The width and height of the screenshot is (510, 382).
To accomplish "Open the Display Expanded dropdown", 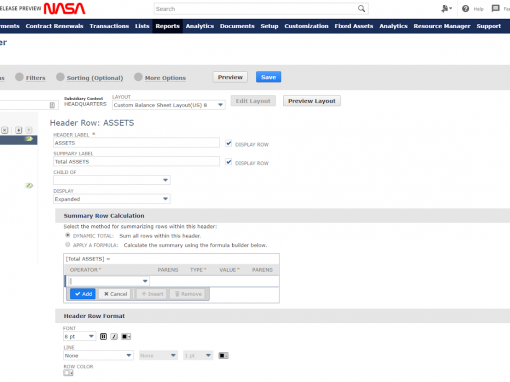I will coord(112,199).
